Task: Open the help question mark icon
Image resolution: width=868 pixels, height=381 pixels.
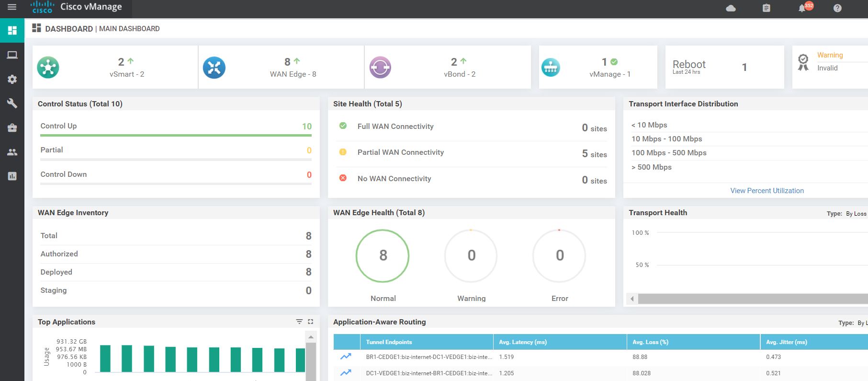Action: click(x=837, y=8)
